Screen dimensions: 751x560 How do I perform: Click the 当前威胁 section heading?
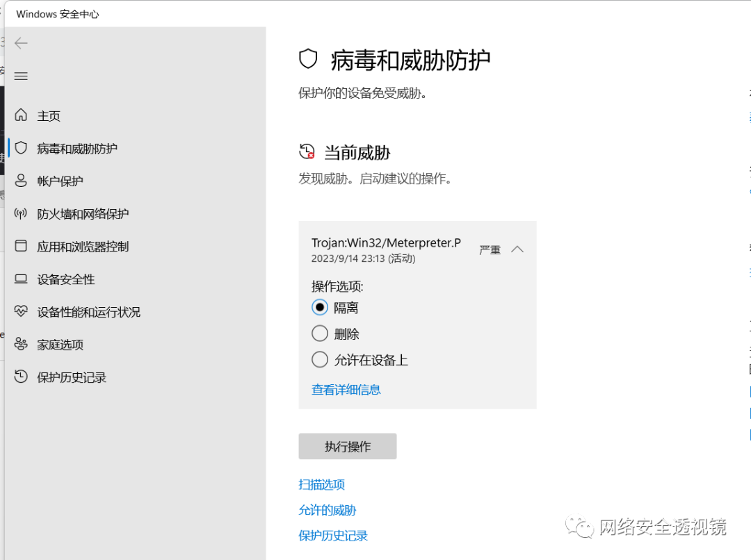357,153
